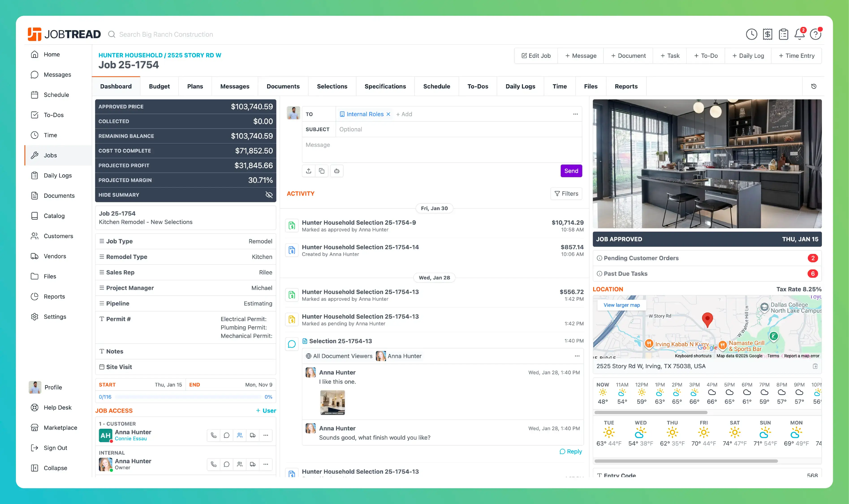This screenshot has height=504, width=849.
Task: Click the truck icon for internal user Anna Hunter
Action: 253,464
